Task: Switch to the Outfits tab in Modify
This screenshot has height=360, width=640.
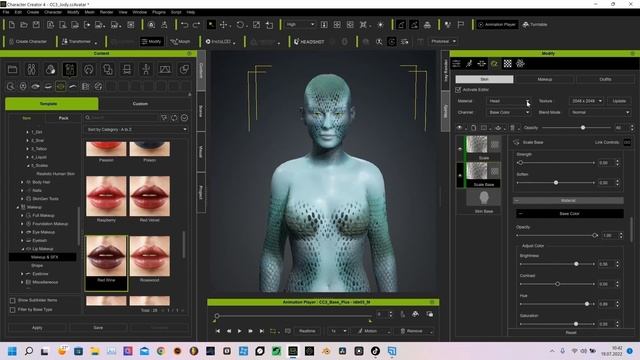Action: (605, 79)
